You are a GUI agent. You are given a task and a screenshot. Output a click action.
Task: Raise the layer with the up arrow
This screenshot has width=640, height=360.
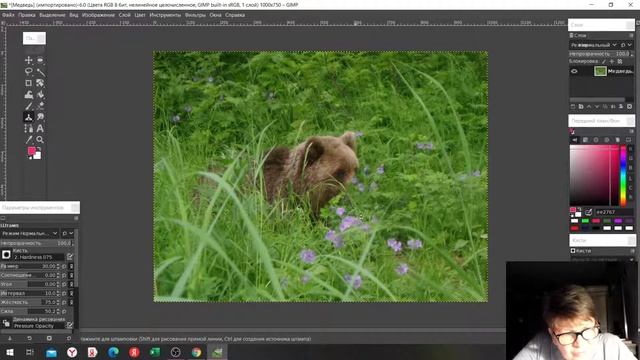(589, 107)
